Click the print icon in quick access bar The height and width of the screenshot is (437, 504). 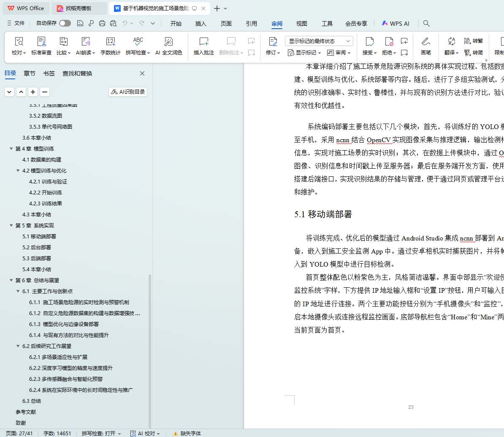coord(102,24)
